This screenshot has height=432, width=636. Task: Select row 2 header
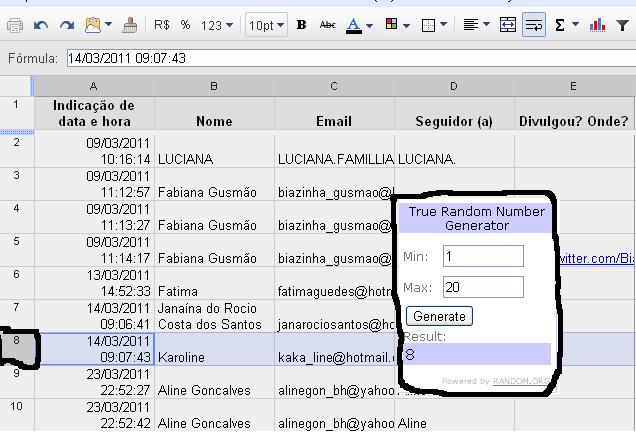pyautogui.click(x=17, y=150)
